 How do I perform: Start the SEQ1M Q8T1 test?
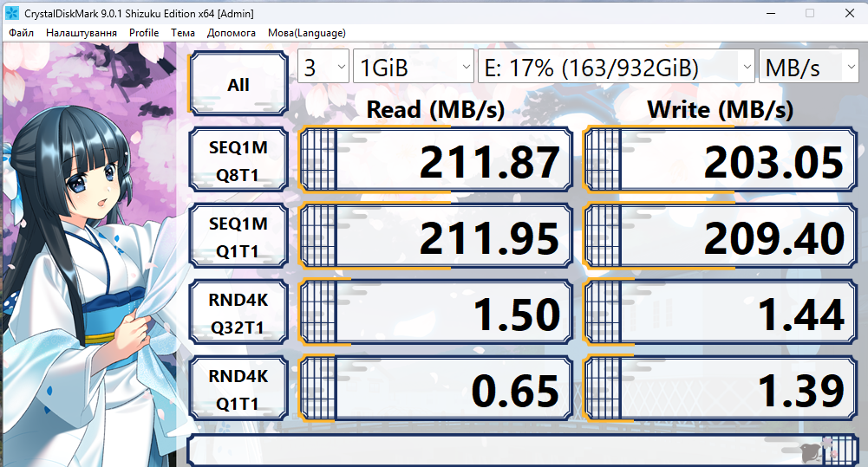pyautogui.click(x=238, y=160)
